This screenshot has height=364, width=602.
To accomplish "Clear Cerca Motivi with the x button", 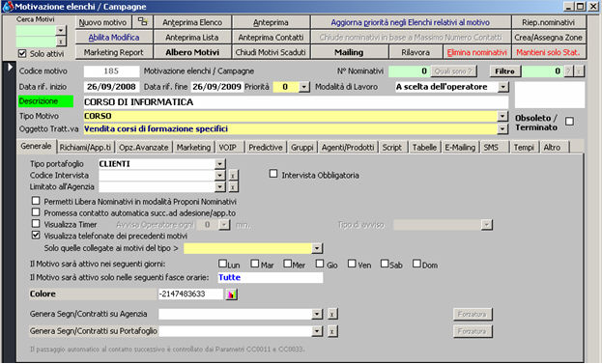I will click(61, 42).
